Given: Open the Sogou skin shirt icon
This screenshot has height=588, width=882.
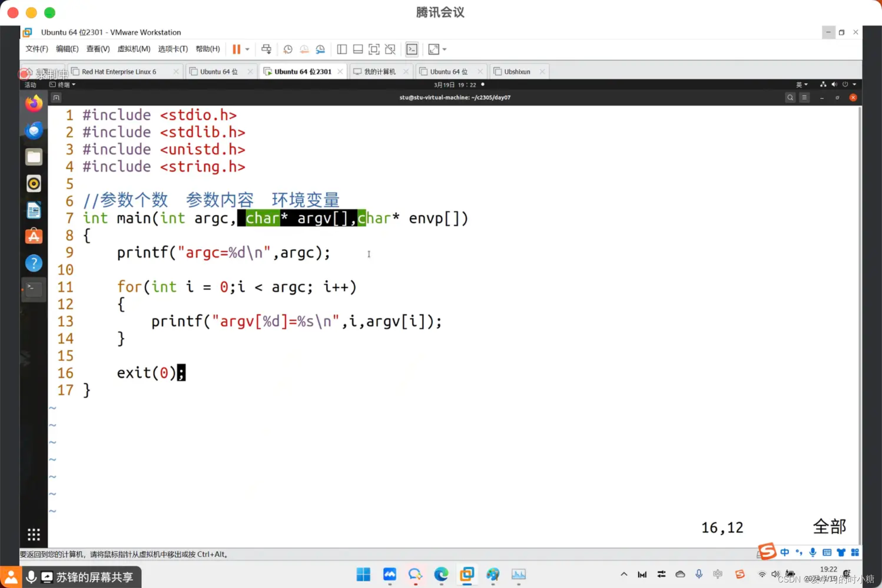Looking at the screenshot, I should click(841, 552).
